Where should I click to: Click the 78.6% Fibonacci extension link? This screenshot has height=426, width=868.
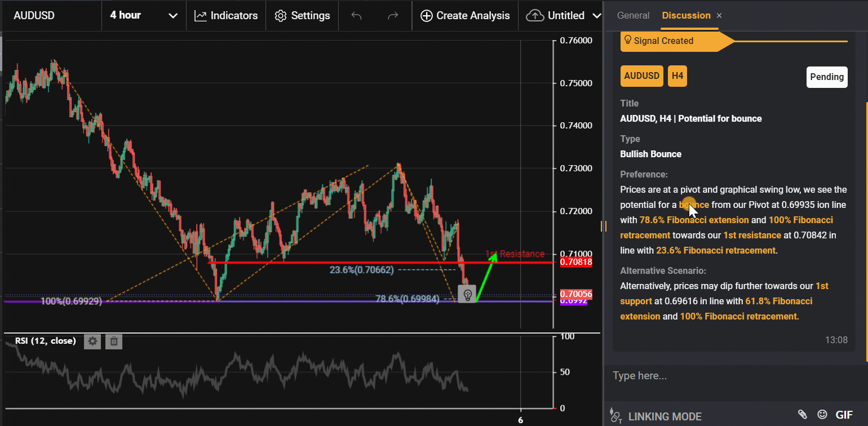click(x=694, y=220)
